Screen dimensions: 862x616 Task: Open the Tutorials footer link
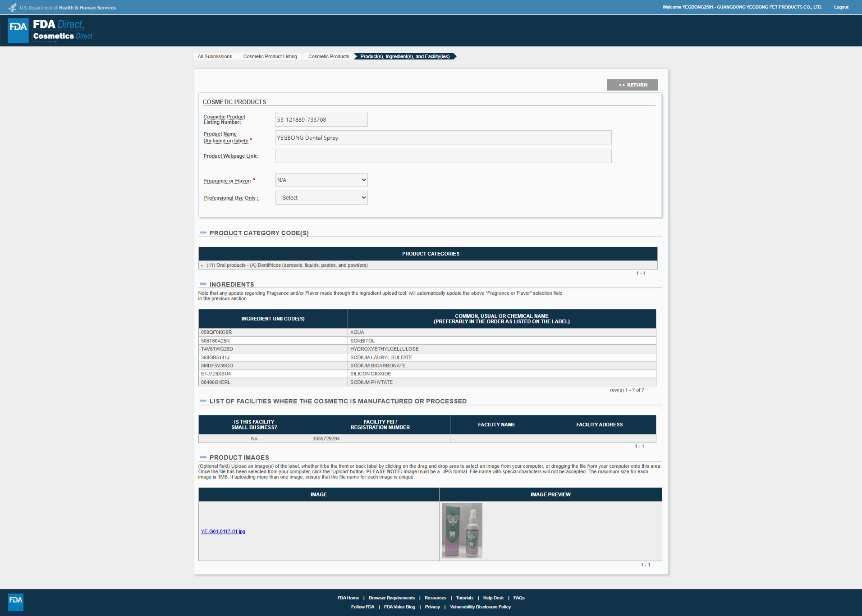pyautogui.click(x=464, y=598)
